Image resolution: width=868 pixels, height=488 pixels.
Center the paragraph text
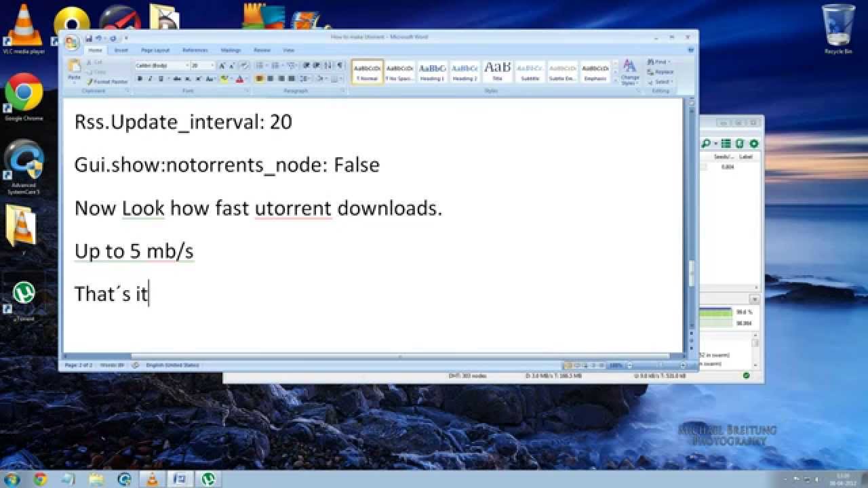270,79
